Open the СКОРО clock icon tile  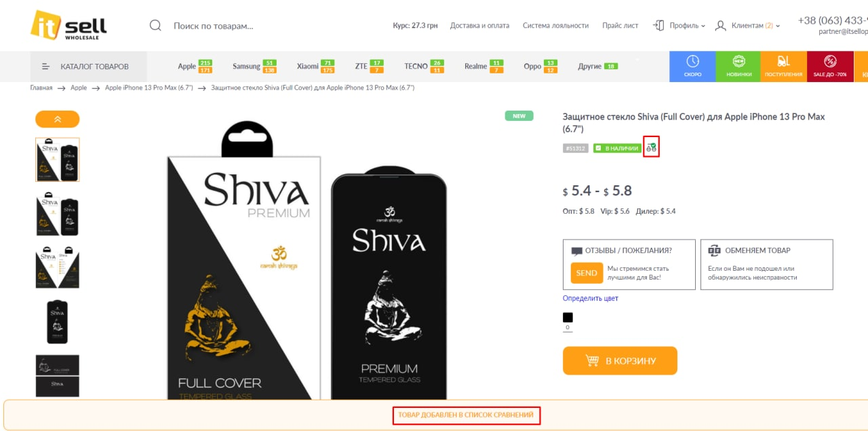tap(692, 67)
